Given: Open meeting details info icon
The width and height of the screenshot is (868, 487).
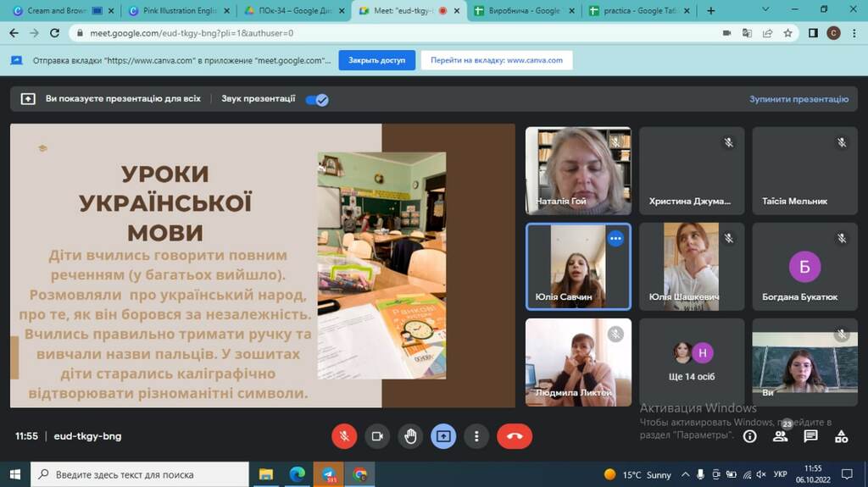Looking at the screenshot, I should (749, 436).
